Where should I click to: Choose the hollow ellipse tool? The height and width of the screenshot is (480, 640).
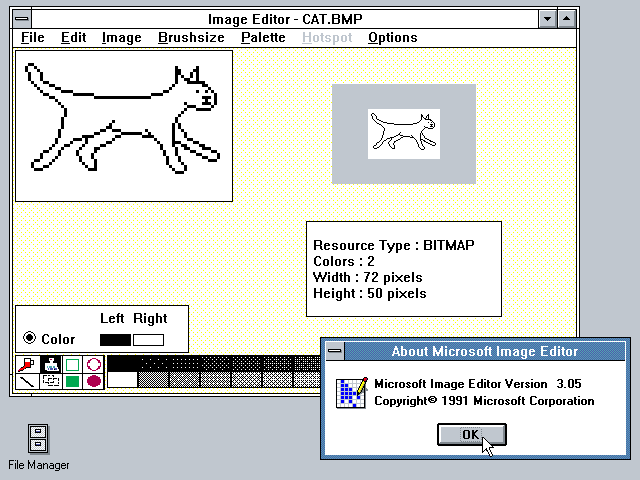(x=93, y=364)
